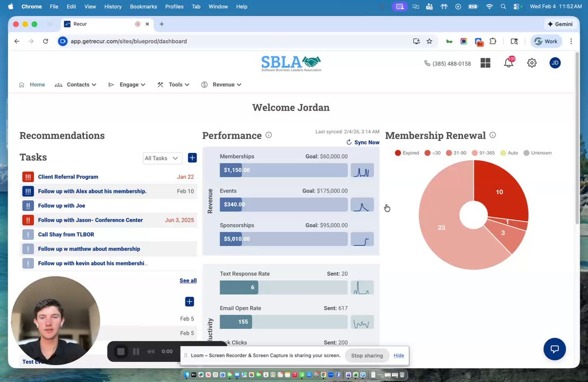Toggle the Unknown legend item
Screen dimensions: 588x382
538,153
